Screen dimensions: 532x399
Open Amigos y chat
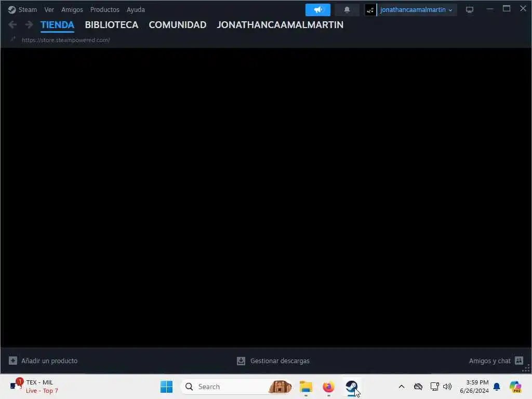coord(496,361)
